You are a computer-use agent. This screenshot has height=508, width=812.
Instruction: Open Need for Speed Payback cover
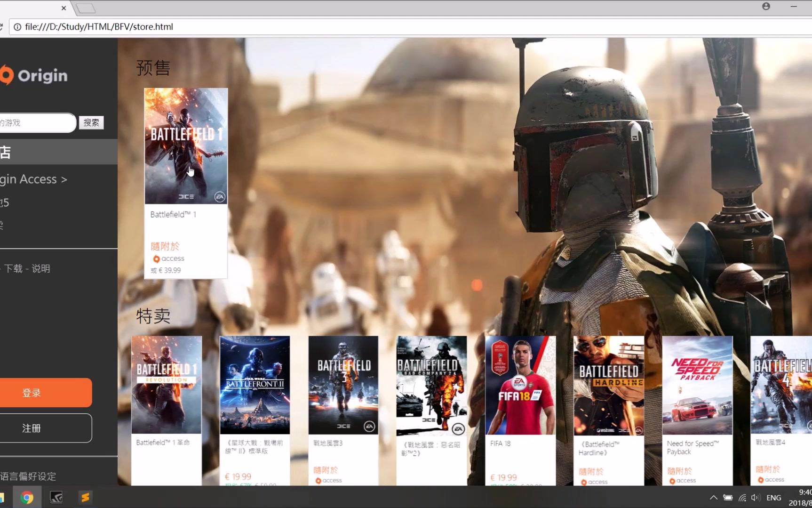point(697,385)
